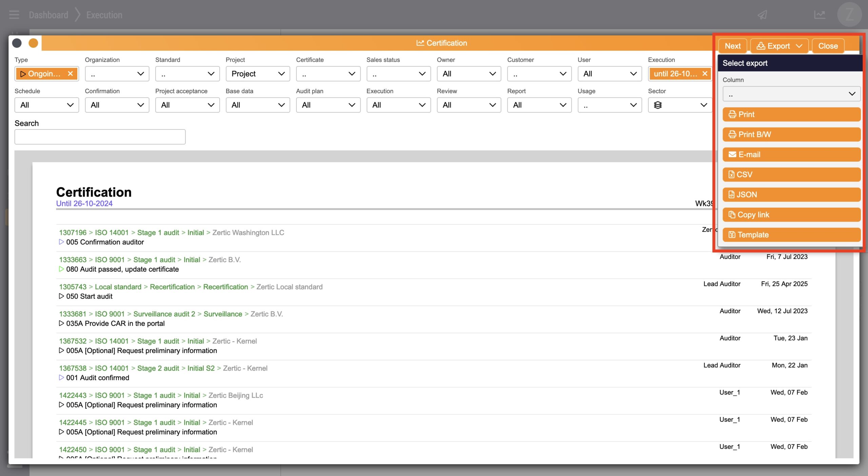Choose Print B/W export option
Viewport: 868px width, 476px height.
(791, 134)
